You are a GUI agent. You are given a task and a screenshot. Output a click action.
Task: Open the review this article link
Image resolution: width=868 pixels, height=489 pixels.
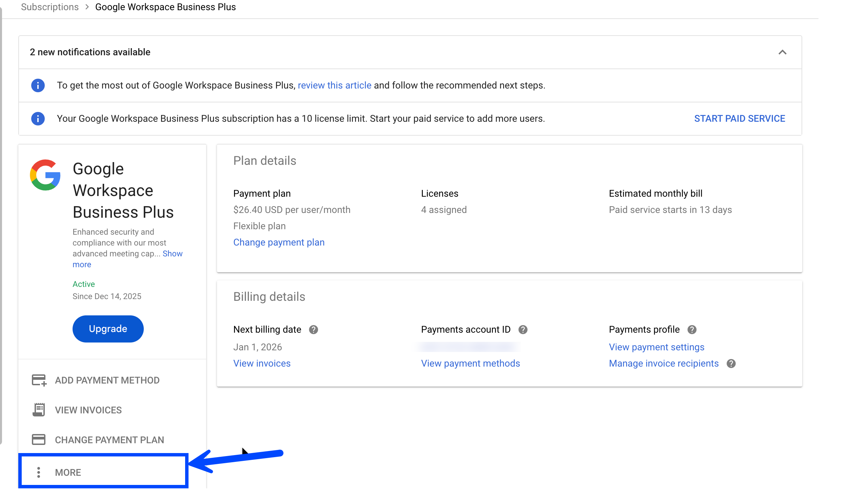click(334, 85)
